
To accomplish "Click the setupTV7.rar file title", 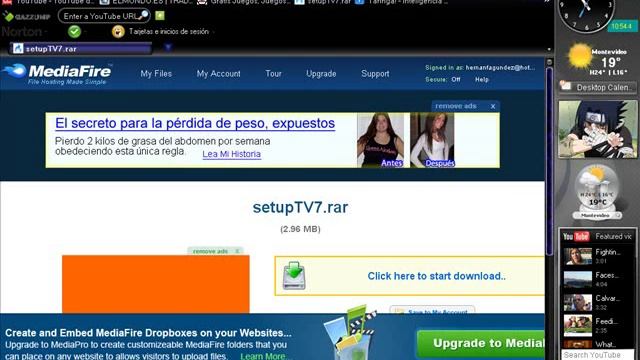I will click(x=300, y=207).
